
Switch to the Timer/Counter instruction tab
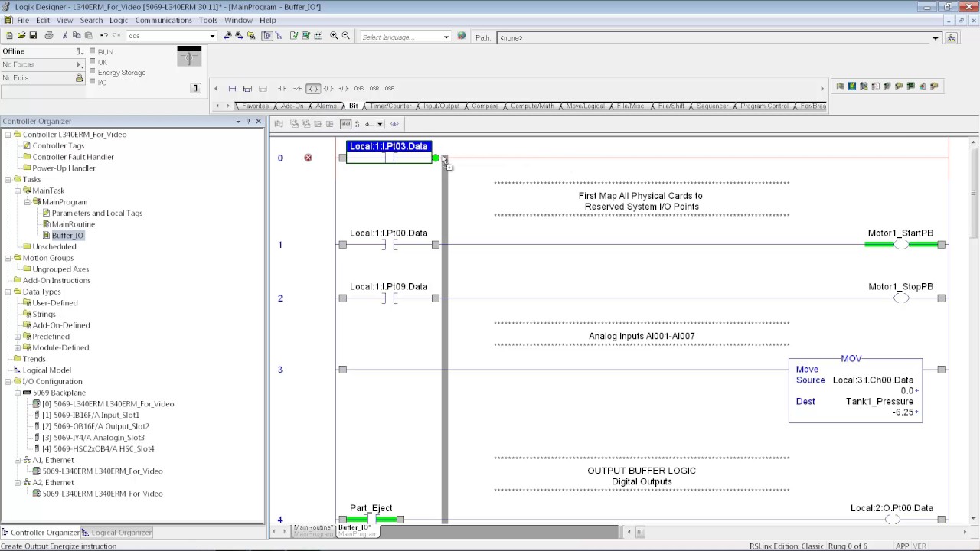click(x=390, y=106)
